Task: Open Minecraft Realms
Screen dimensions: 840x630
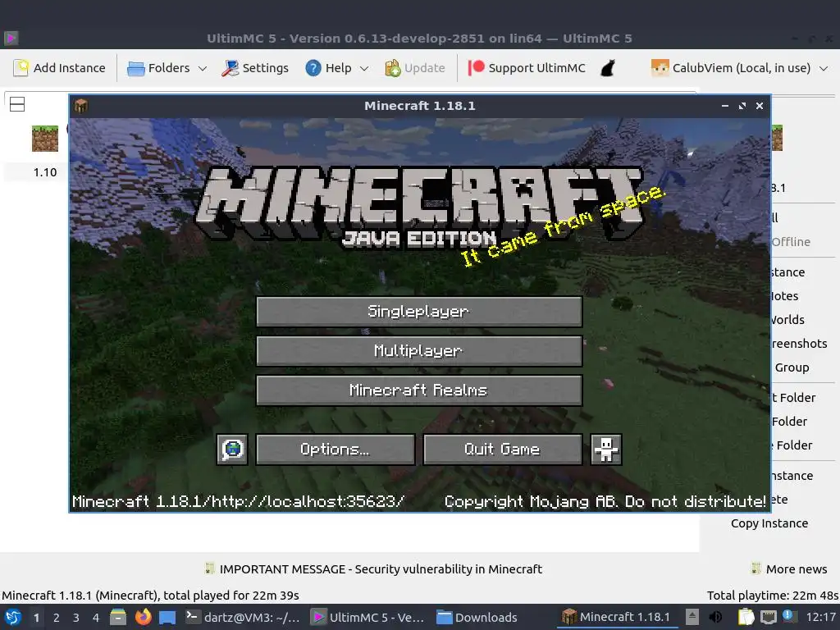Action: (419, 390)
